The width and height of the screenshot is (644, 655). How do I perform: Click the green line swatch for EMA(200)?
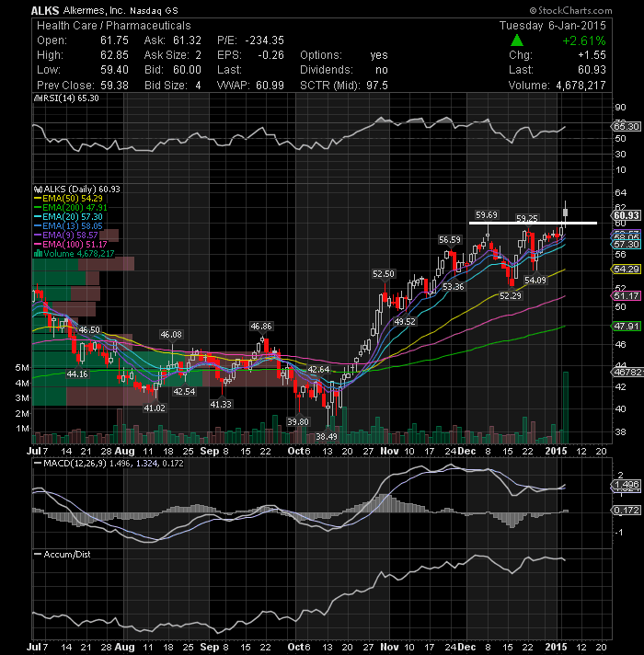coord(38,208)
